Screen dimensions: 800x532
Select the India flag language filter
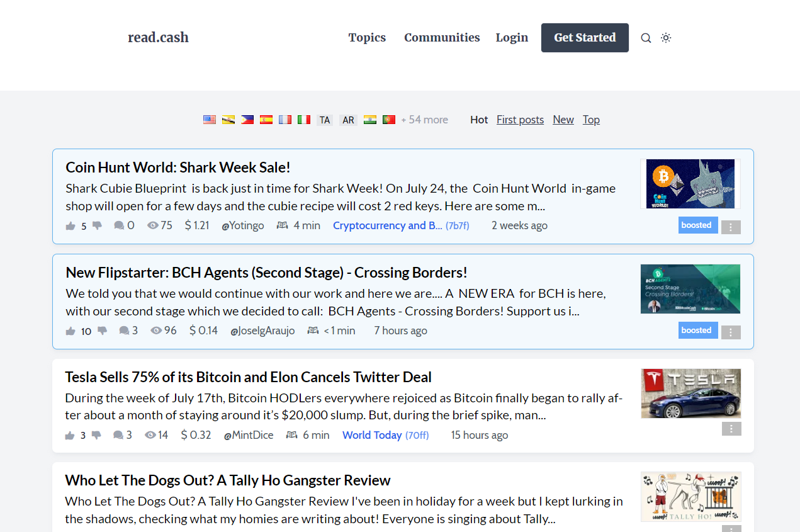[x=370, y=120]
